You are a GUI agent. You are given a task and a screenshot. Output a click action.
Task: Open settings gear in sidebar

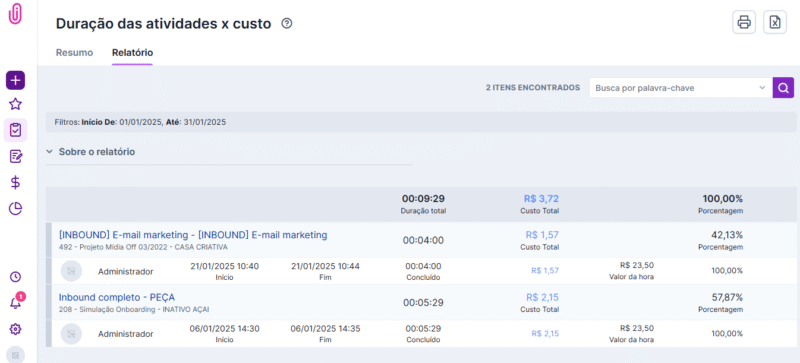click(x=15, y=329)
